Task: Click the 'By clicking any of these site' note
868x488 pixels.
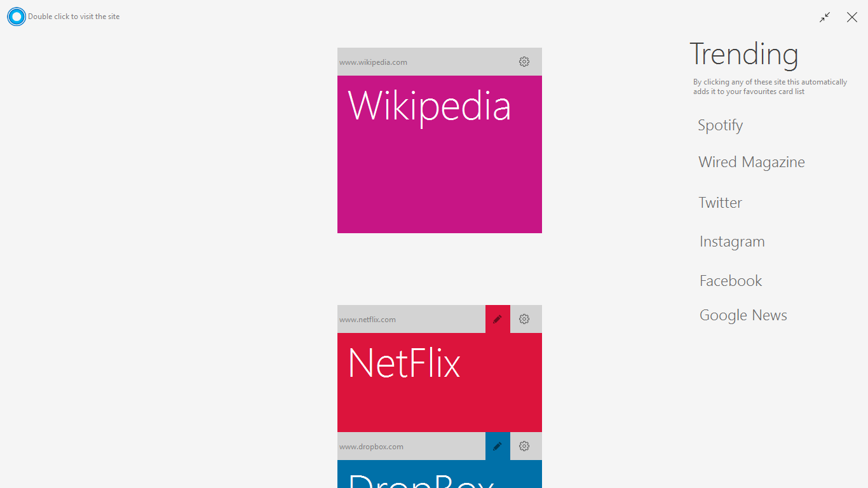Action: coord(770,86)
